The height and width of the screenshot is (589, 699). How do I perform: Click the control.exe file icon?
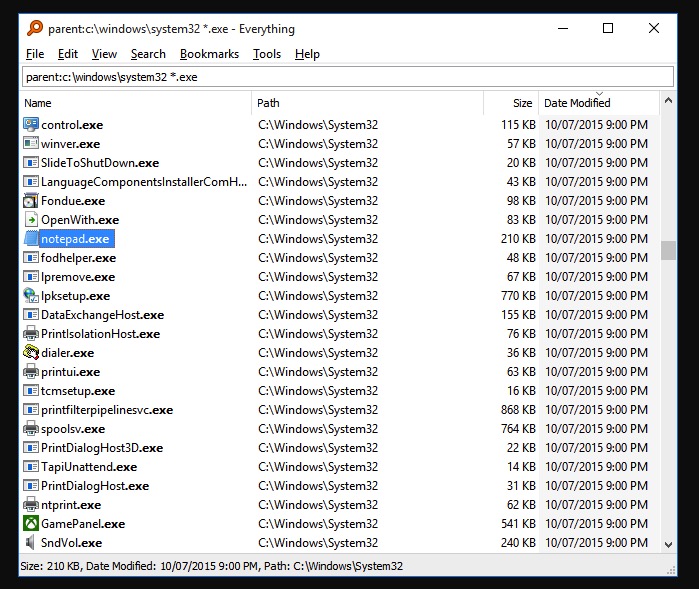pyautogui.click(x=31, y=125)
